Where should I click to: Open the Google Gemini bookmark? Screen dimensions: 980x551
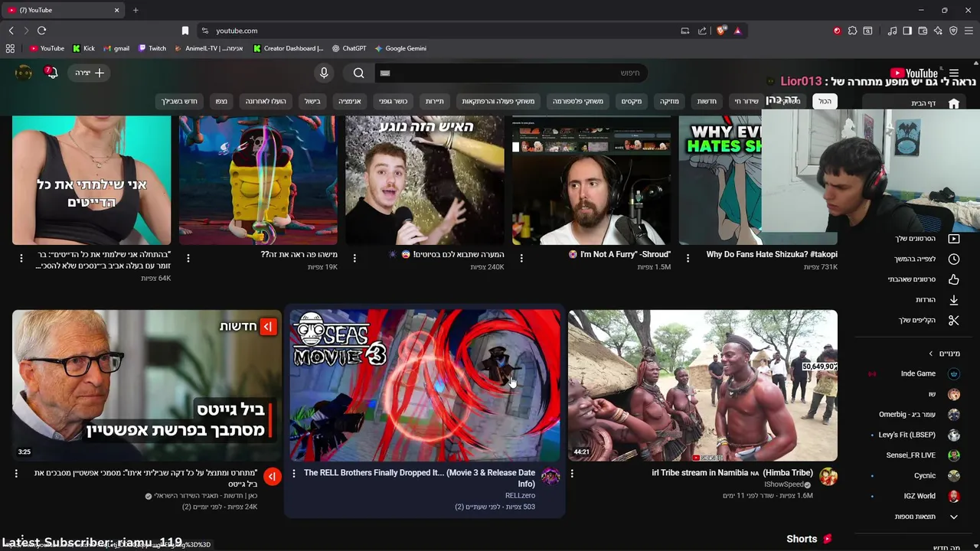pyautogui.click(x=400, y=48)
